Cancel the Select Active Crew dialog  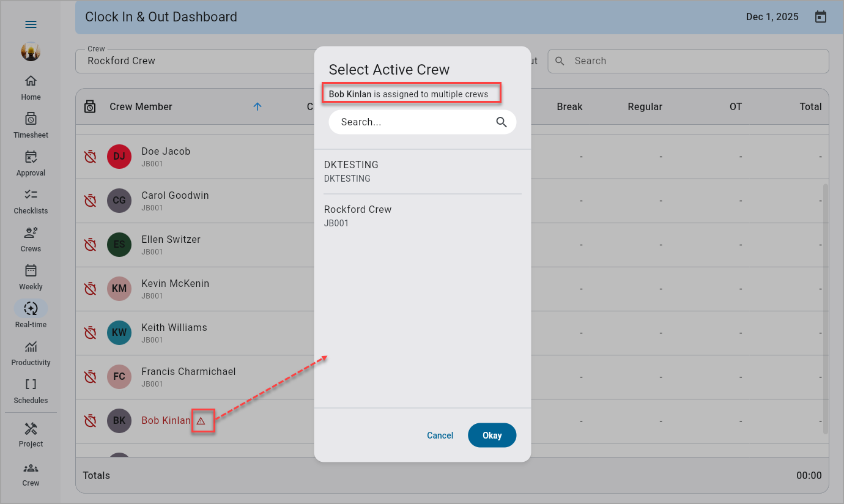[440, 435]
